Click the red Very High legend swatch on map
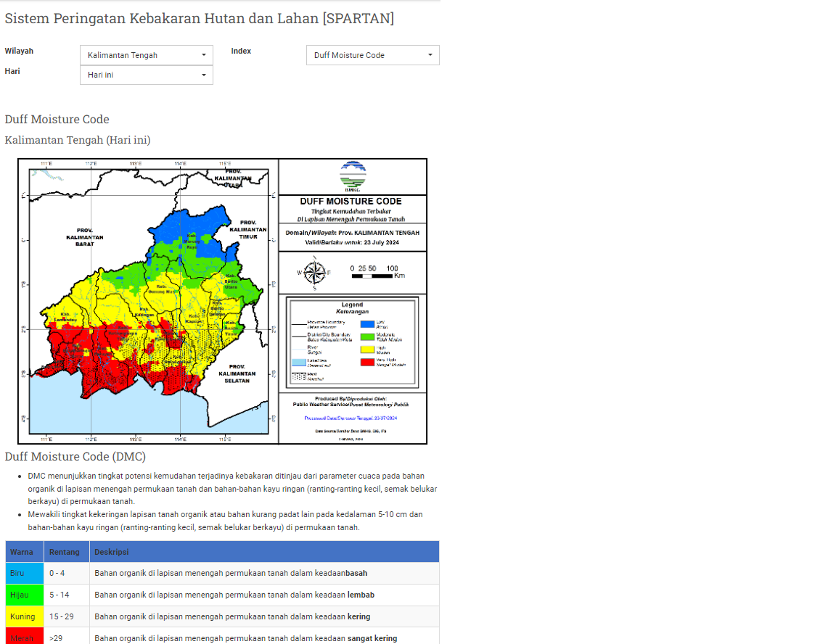Screen dimensions: 836x644 click(367, 362)
